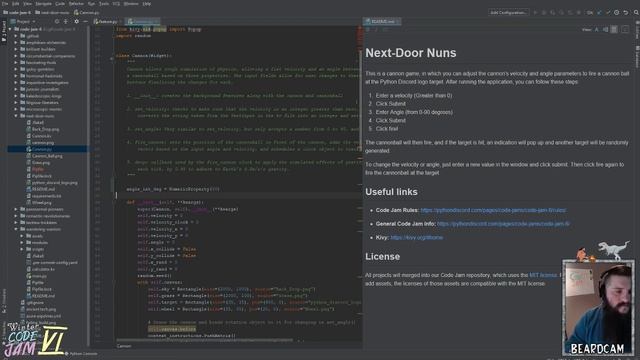
Task: Open the Navigate menu
Action: 43,4
